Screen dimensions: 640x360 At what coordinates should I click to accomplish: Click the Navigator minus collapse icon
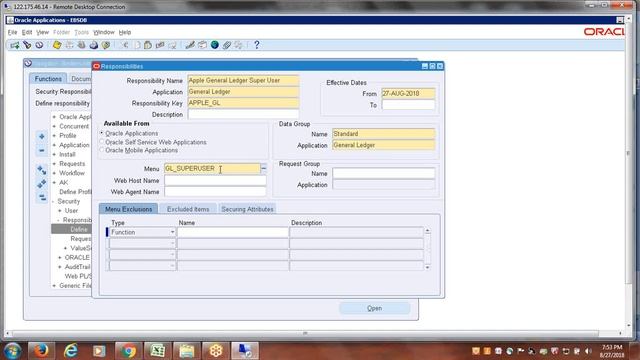(x=42, y=150)
